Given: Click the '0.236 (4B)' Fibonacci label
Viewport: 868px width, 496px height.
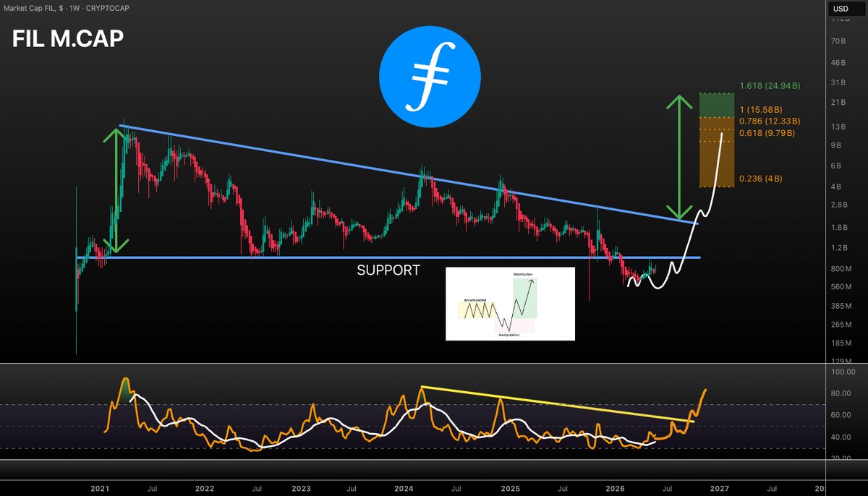Looking at the screenshot, I should (x=762, y=179).
